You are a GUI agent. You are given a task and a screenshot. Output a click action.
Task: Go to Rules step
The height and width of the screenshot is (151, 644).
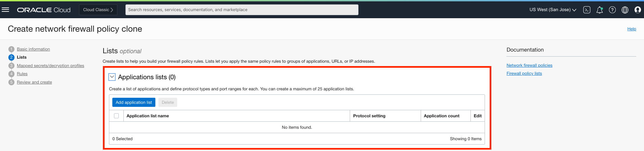coord(22,74)
